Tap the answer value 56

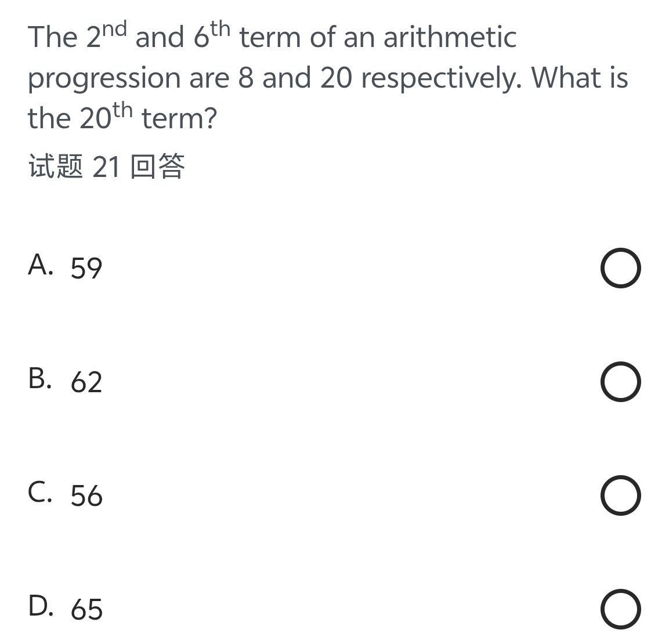click(x=86, y=495)
